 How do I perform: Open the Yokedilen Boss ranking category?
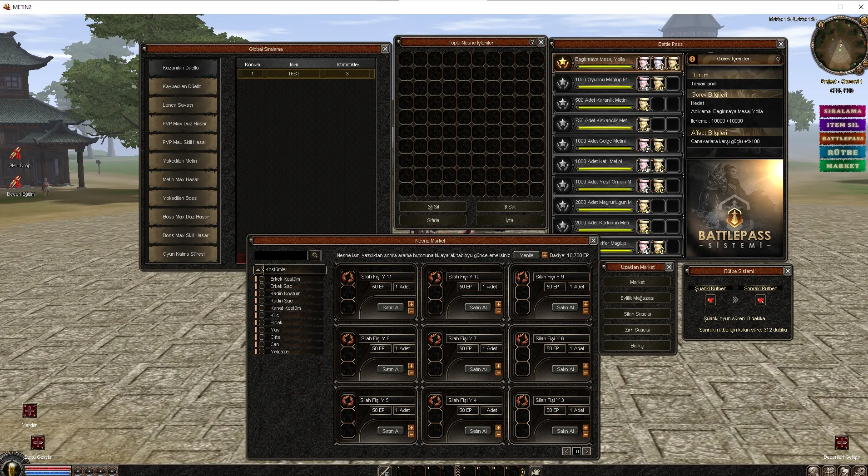pos(184,198)
